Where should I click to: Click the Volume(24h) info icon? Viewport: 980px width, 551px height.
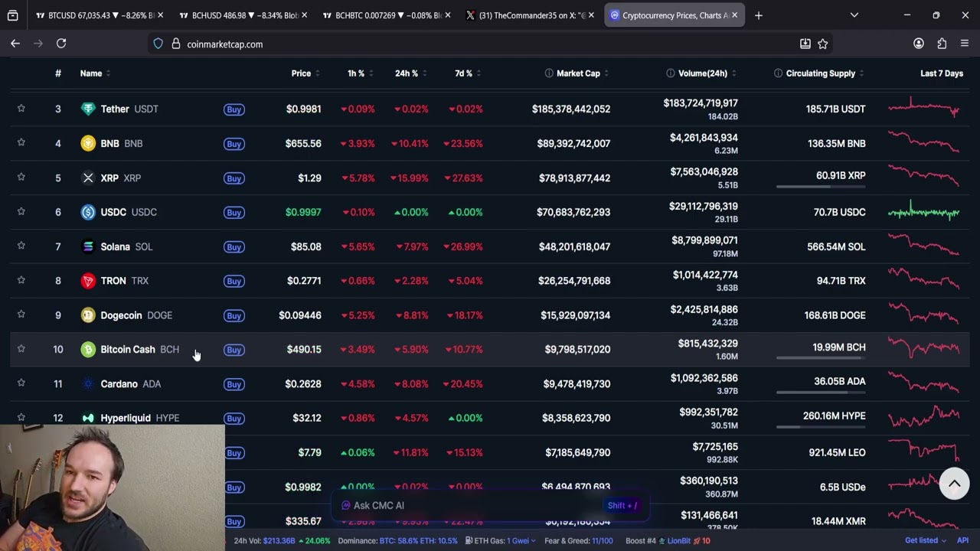coord(671,73)
